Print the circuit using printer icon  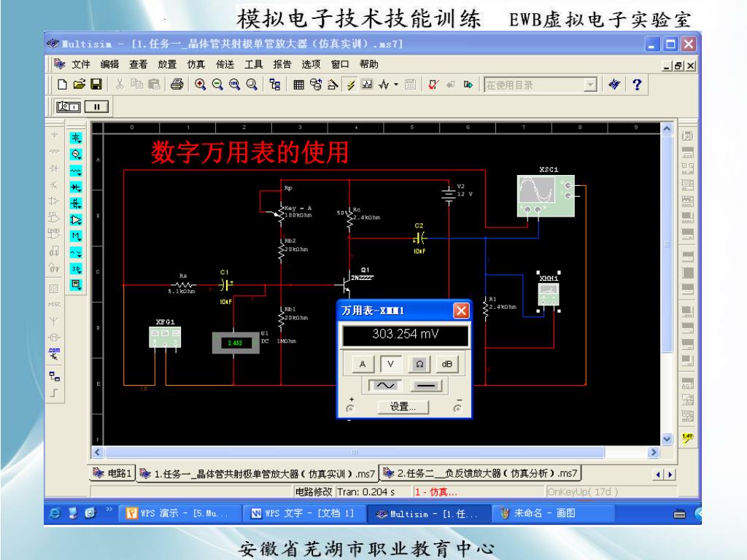[177, 85]
